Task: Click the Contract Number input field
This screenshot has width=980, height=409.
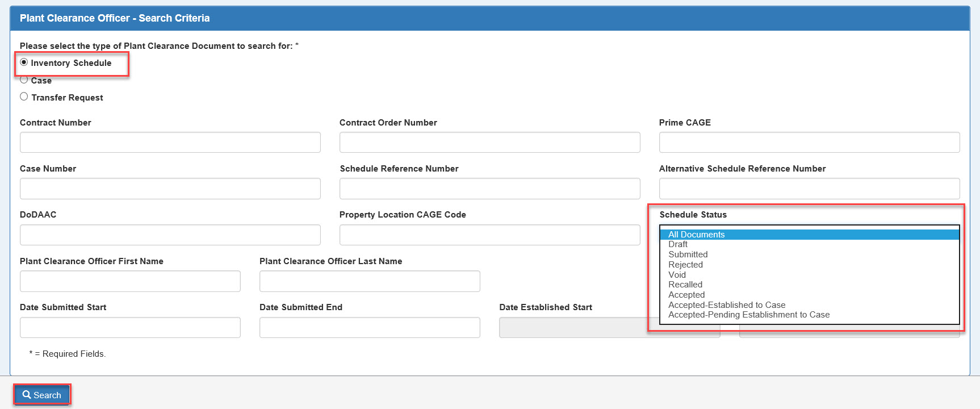Action: 170,143
